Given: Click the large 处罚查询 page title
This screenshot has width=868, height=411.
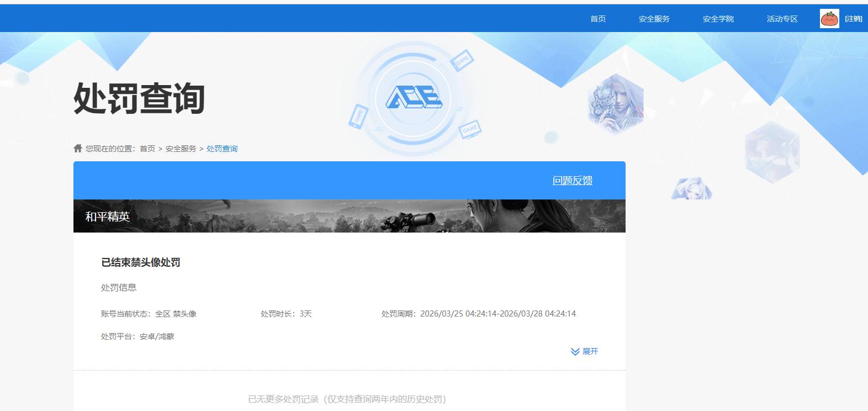Looking at the screenshot, I should (x=139, y=99).
